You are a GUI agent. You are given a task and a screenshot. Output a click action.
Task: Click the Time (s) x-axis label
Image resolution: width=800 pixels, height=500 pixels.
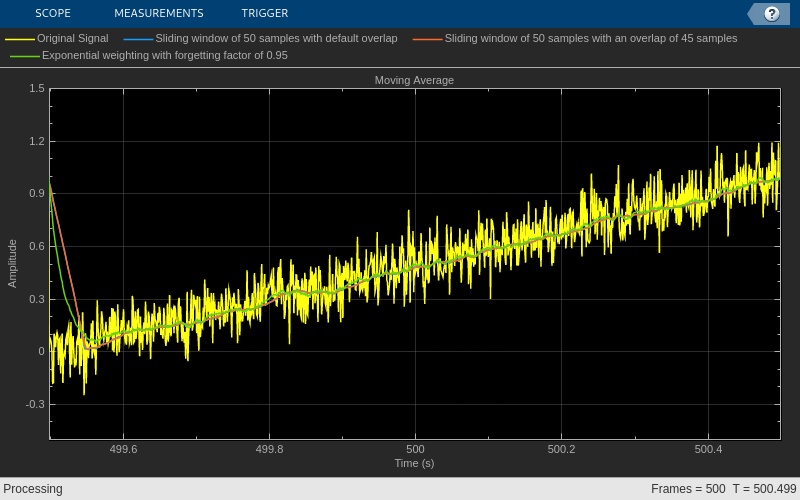coord(414,463)
